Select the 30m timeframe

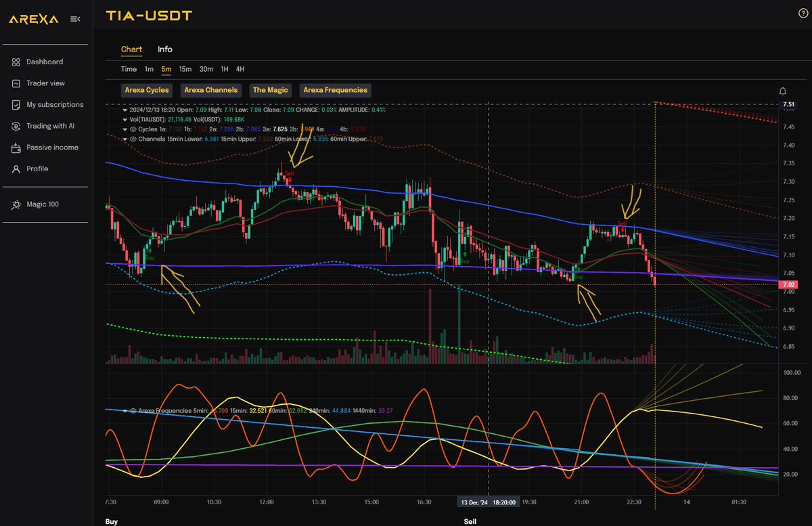coord(206,69)
